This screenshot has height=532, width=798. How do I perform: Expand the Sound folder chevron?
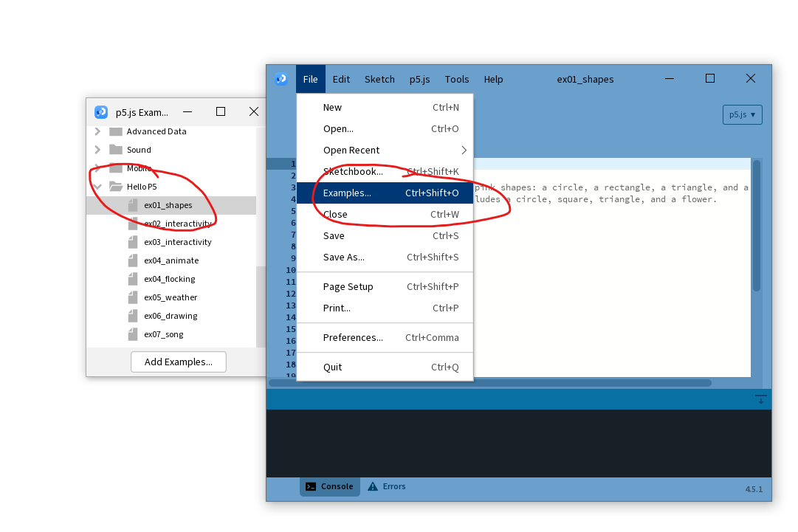(x=97, y=150)
